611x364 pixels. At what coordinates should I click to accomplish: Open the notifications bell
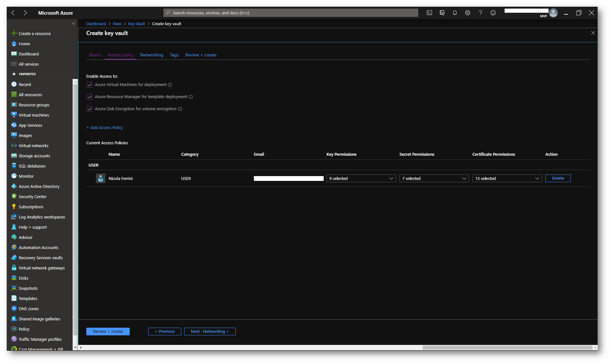[x=455, y=13]
